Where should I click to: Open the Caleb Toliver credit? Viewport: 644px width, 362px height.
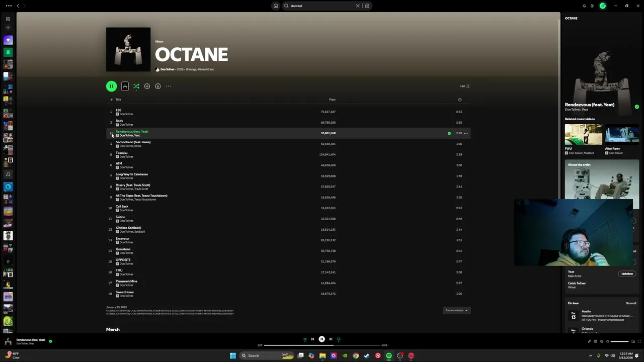point(577,283)
